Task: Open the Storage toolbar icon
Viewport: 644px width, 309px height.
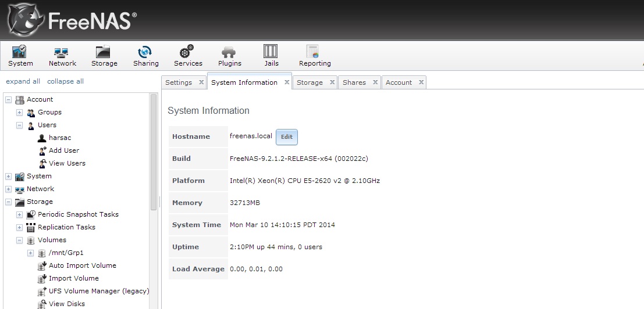Action: 103,52
